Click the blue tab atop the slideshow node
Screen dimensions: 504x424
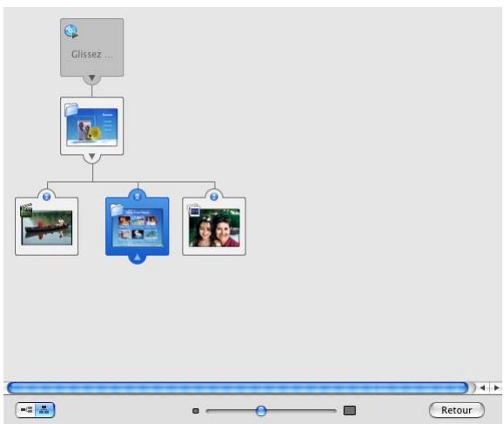pyautogui.click(x=214, y=197)
